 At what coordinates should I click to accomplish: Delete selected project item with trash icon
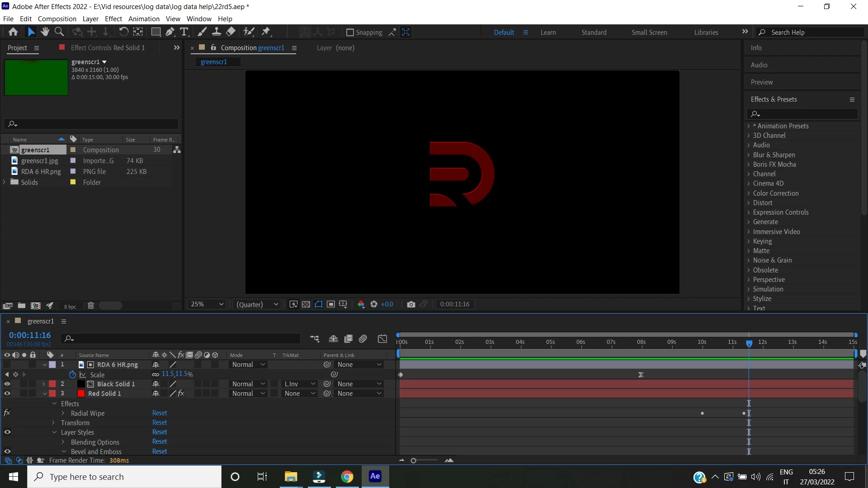click(90, 306)
